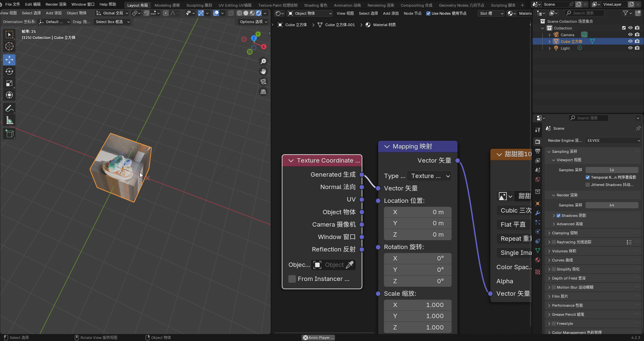Open the Mapping Type Texture dropdown

[x=429, y=176]
